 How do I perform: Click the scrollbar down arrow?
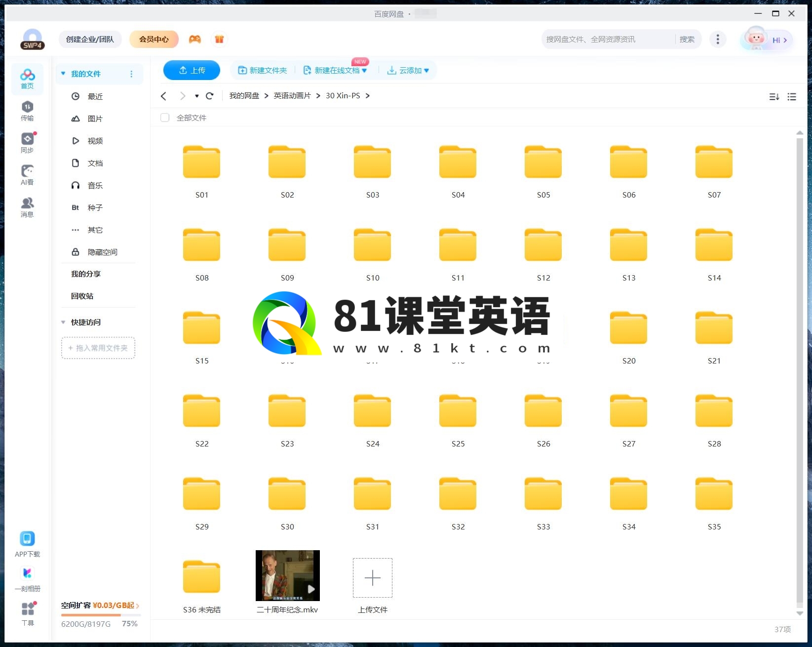click(800, 613)
